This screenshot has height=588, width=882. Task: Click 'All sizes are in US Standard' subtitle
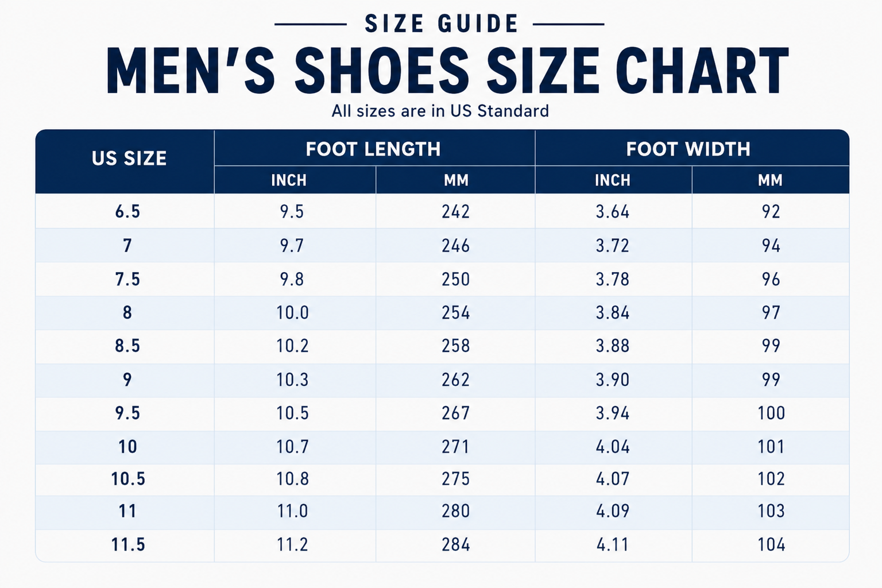click(440, 111)
